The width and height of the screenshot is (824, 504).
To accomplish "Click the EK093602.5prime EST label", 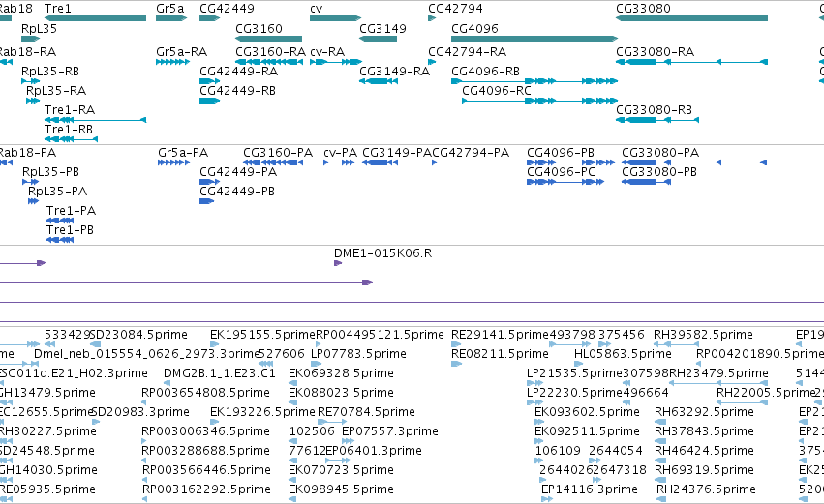I will click(x=587, y=412).
